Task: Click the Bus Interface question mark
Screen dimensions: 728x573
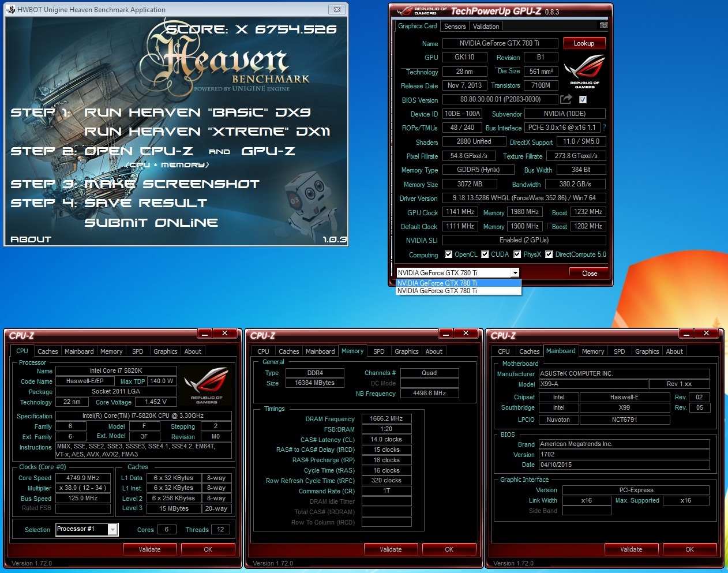Action: [604, 128]
